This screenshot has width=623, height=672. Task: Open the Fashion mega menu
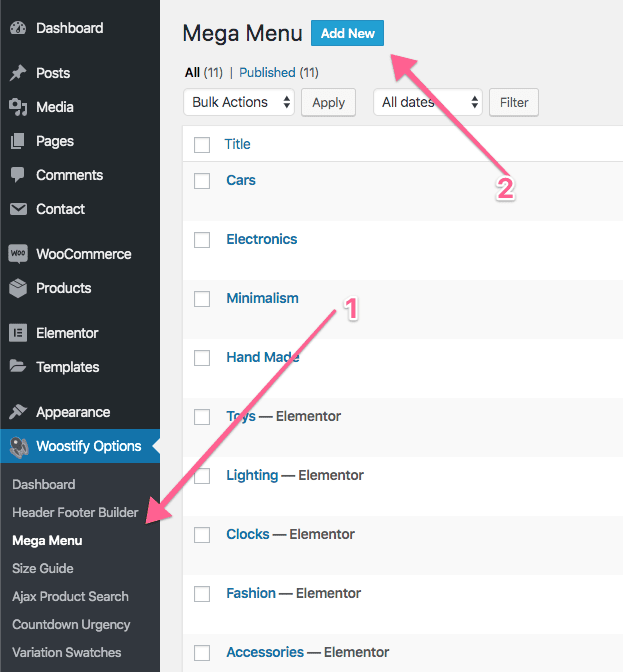point(251,594)
